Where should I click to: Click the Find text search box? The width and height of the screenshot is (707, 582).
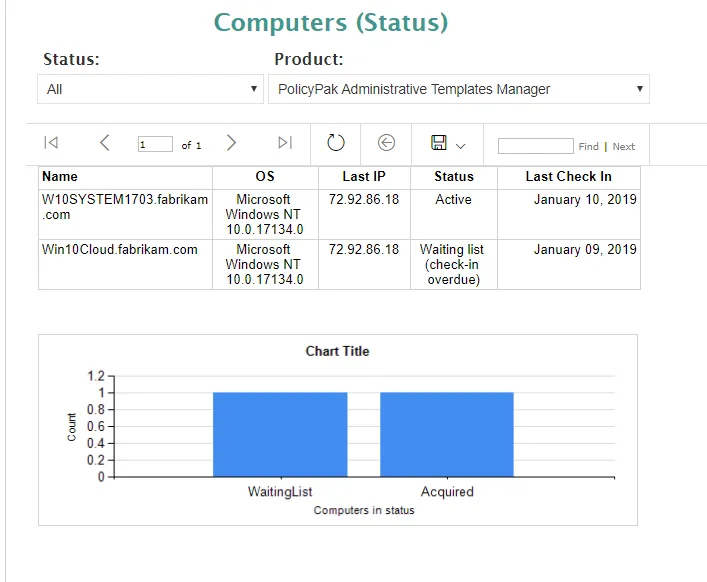click(535, 146)
